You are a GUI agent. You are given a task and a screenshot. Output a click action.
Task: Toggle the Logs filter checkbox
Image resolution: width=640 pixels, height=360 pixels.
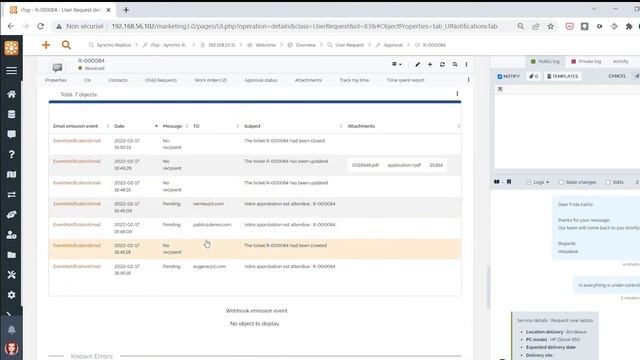pos(529,182)
